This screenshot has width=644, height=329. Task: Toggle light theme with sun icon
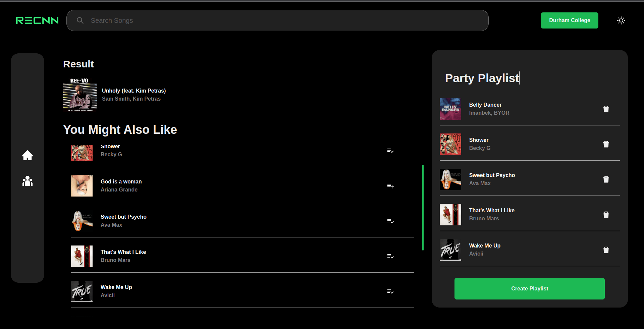[x=621, y=20]
